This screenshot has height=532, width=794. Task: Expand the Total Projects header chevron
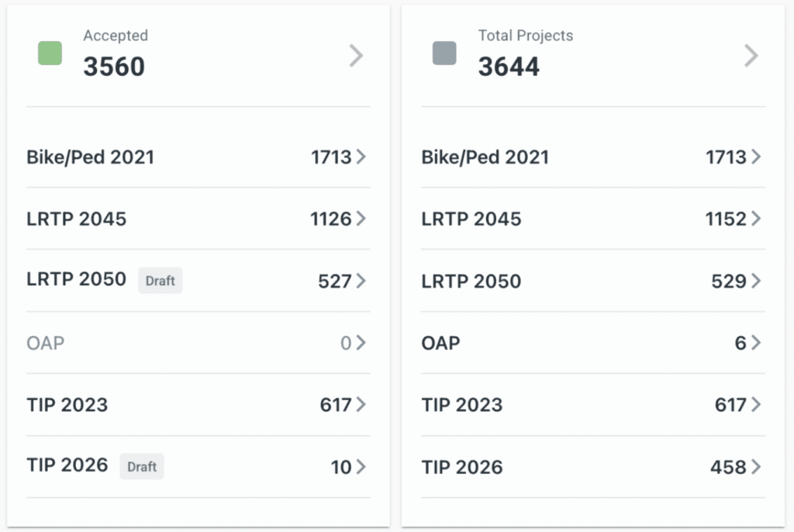point(751,56)
